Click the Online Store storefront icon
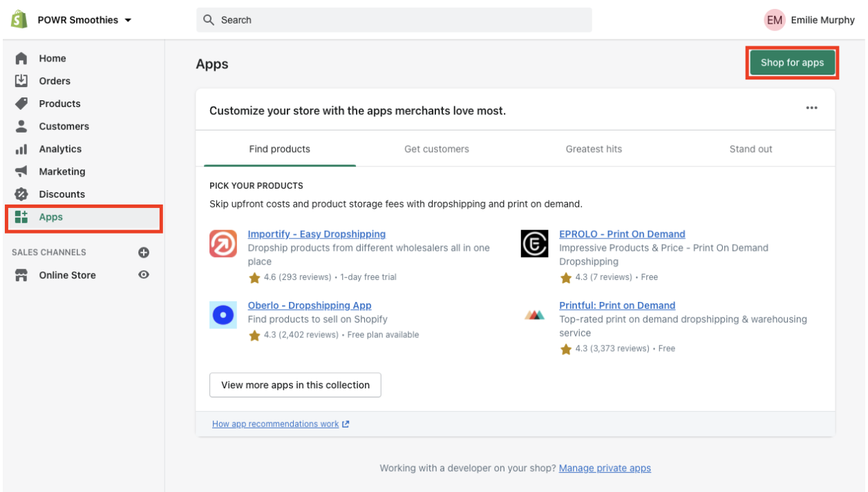The image size is (868, 492). click(x=21, y=275)
